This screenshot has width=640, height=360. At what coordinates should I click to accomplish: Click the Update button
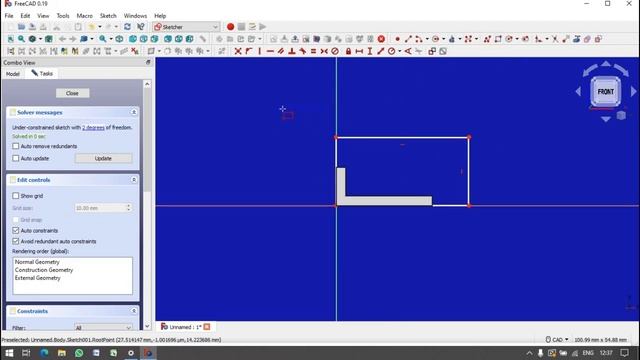tap(103, 158)
